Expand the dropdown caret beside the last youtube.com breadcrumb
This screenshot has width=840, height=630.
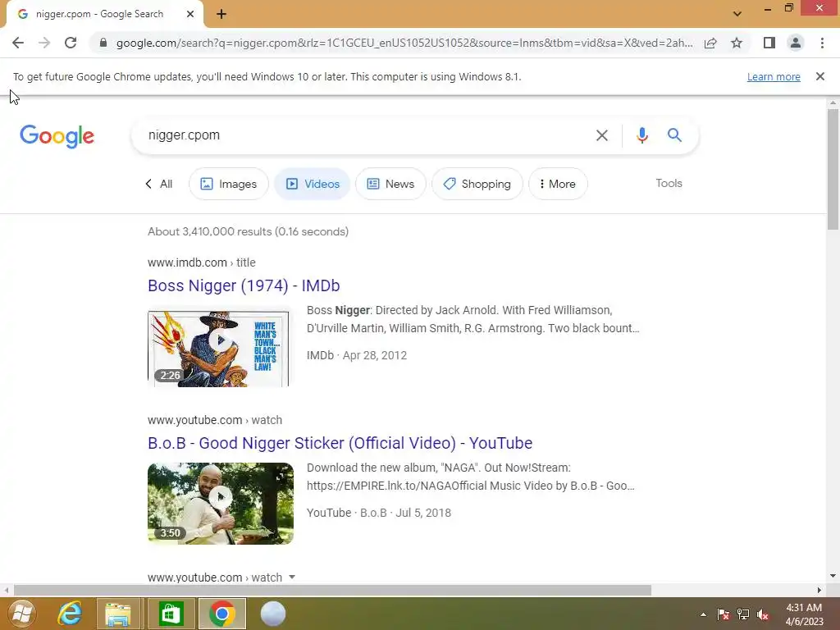[292, 577]
